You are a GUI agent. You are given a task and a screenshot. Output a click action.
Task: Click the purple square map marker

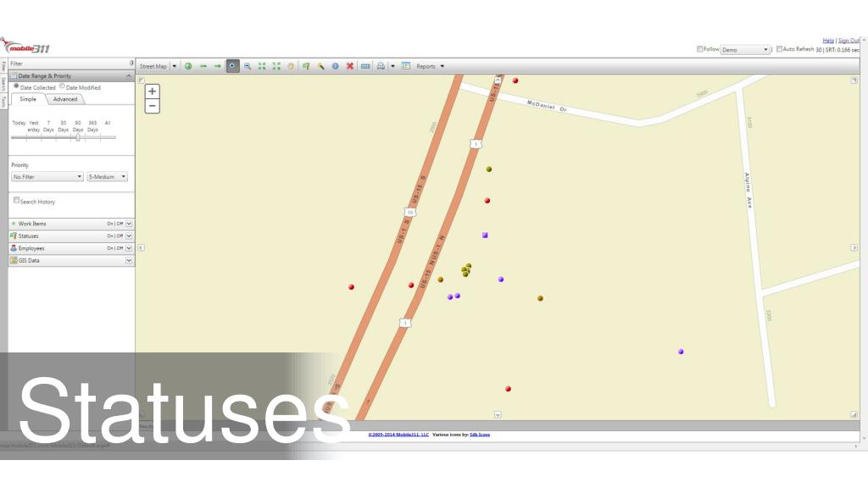(485, 236)
